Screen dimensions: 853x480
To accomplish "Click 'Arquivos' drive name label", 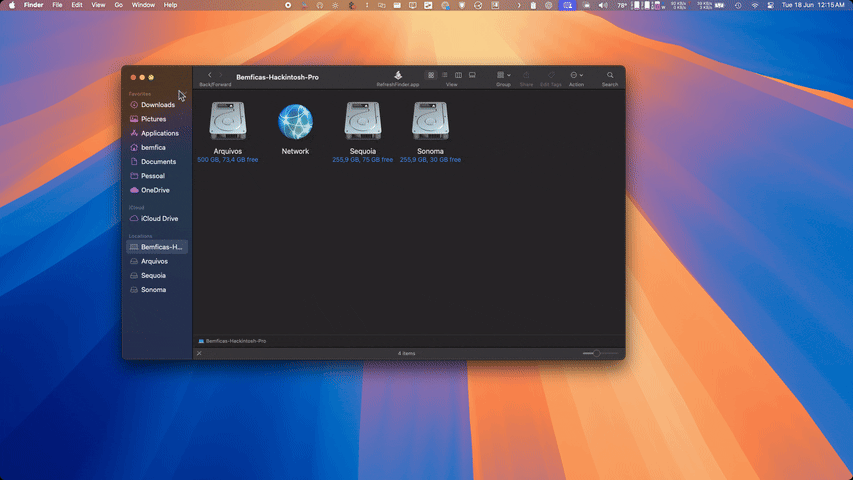I will coord(228,151).
